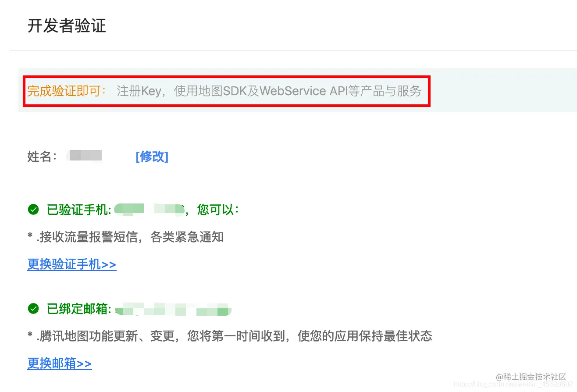
Task: Open the 更换验证手机>> link
Action: tap(72, 264)
